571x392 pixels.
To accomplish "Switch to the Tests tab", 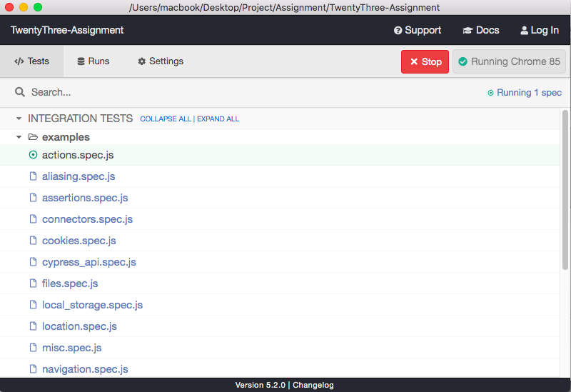I will click(x=31, y=61).
